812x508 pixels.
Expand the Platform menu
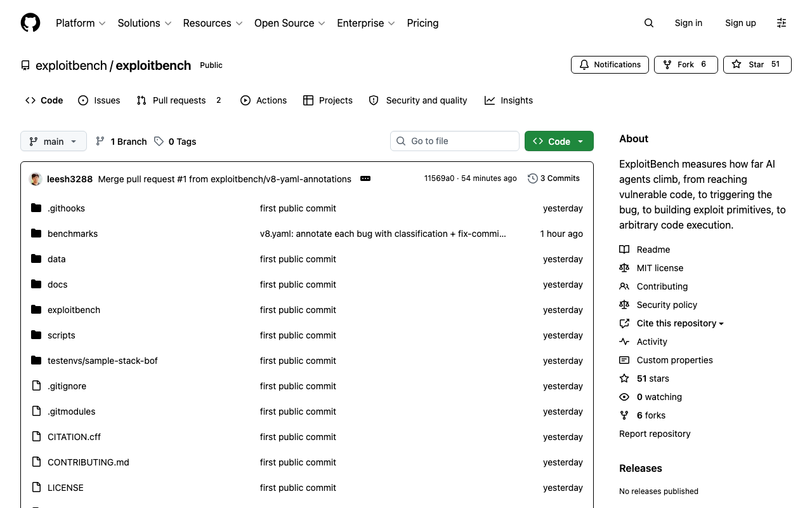pos(81,23)
